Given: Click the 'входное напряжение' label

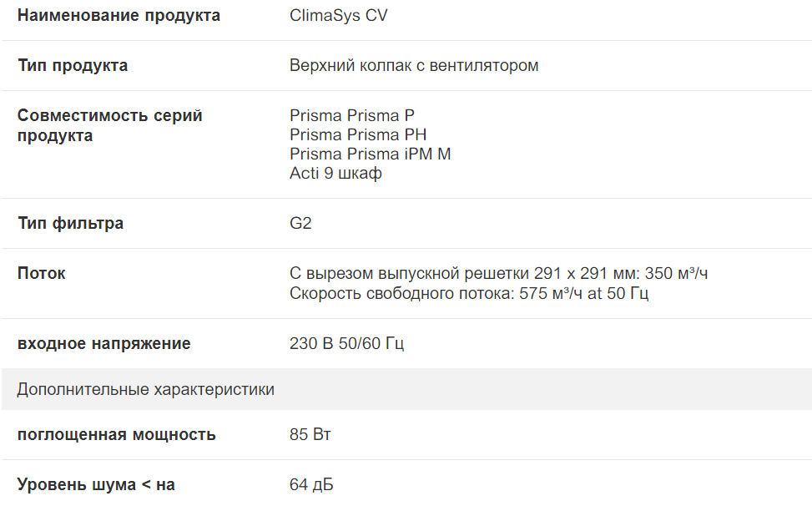Looking at the screenshot, I should click(x=103, y=343).
